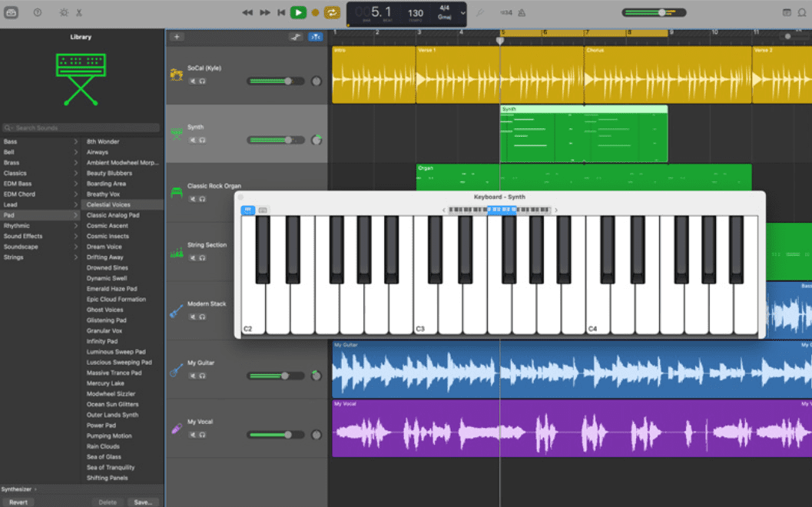Image resolution: width=812 pixels, height=507 pixels.
Task: Open the Smart Controls dial icon
Action: 63,13
